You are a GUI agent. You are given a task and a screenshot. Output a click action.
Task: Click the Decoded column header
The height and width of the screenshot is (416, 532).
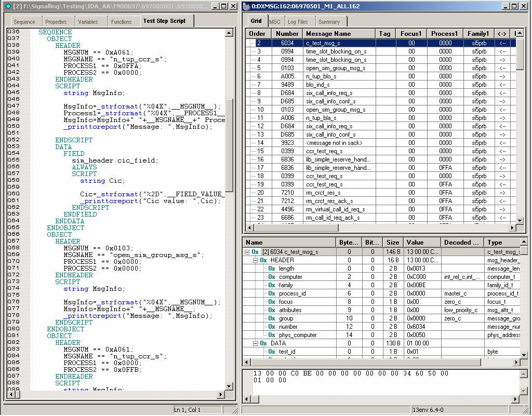[462, 243]
